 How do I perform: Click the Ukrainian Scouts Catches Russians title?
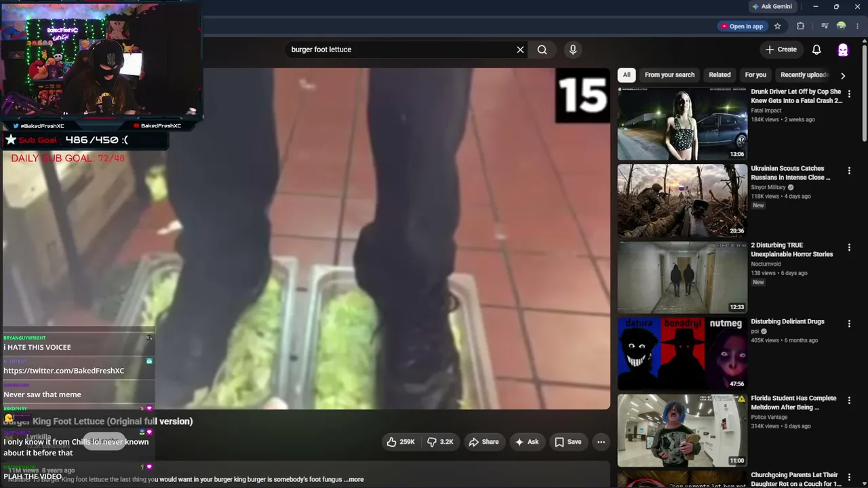point(791,173)
